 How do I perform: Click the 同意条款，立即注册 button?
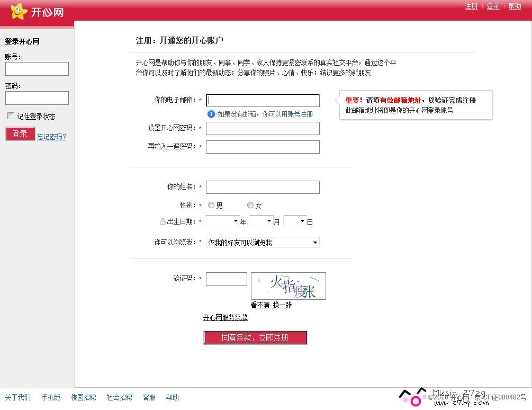coord(255,338)
